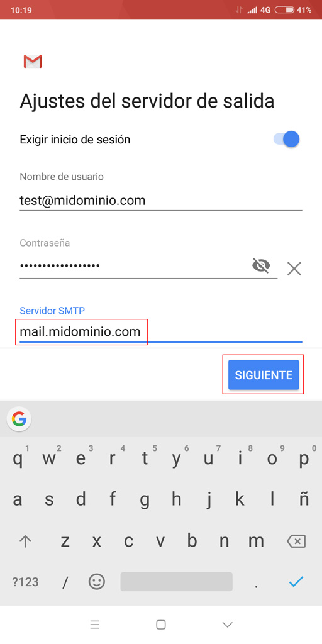
Task: Tap the ñ key on keyboard
Action: [304, 499]
